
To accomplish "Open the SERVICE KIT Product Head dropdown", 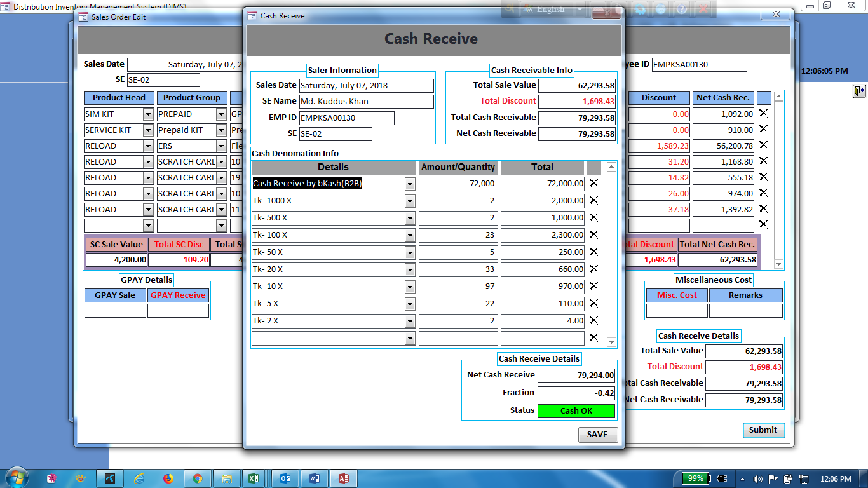I will coord(148,130).
